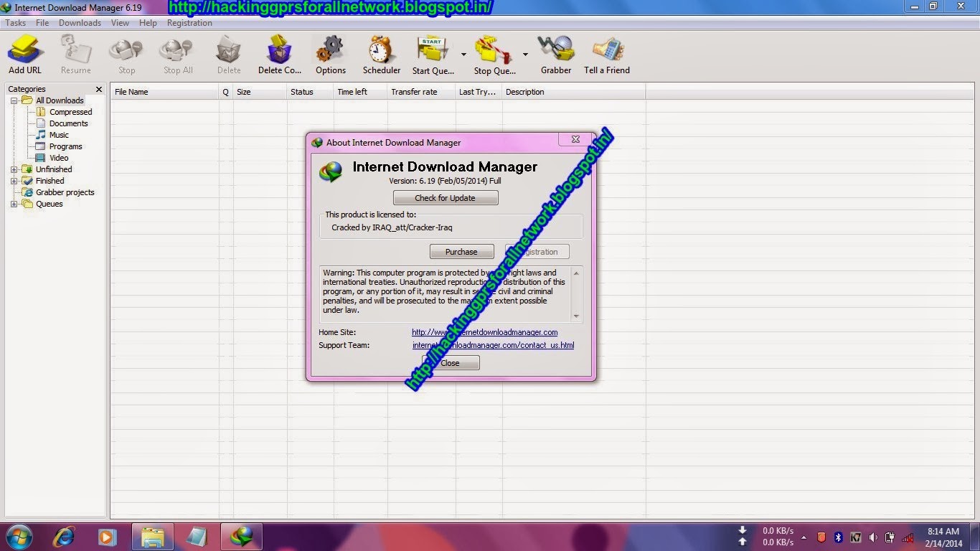Click the volume speaker tray icon
The image size is (980, 551).
[873, 537]
